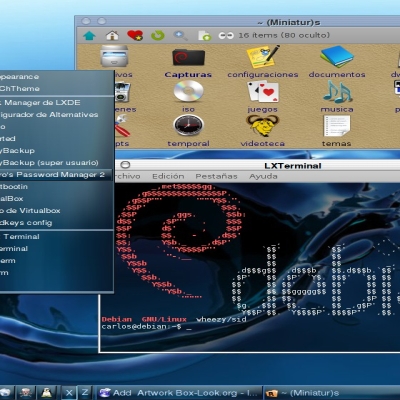This screenshot has height=400, width=400.
Task: Open Edición menu in LXTerminal
Action: pyautogui.click(x=168, y=176)
